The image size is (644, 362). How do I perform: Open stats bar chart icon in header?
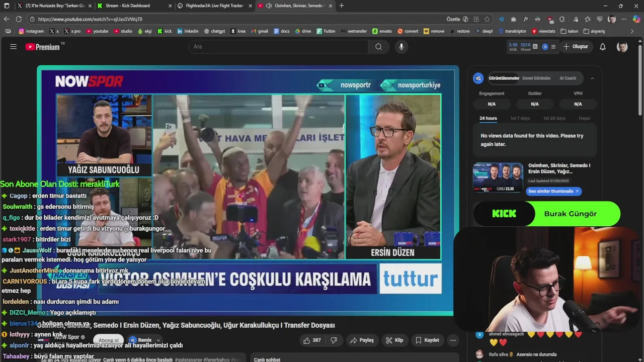535,47
